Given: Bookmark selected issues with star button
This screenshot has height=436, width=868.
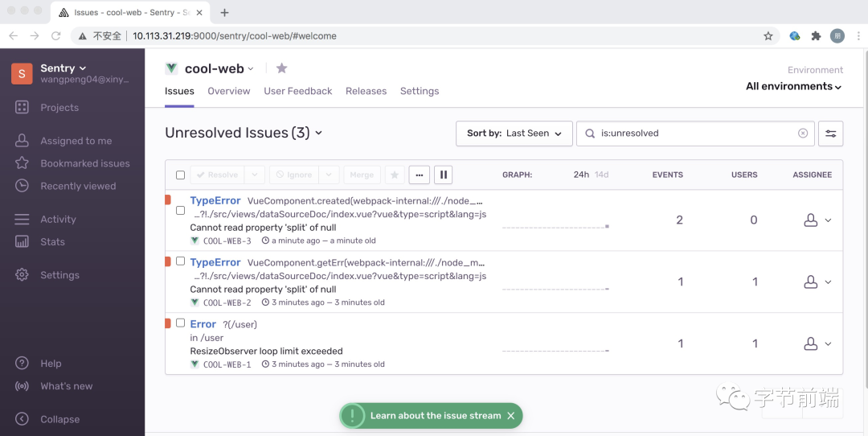Looking at the screenshot, I should 394,175.
